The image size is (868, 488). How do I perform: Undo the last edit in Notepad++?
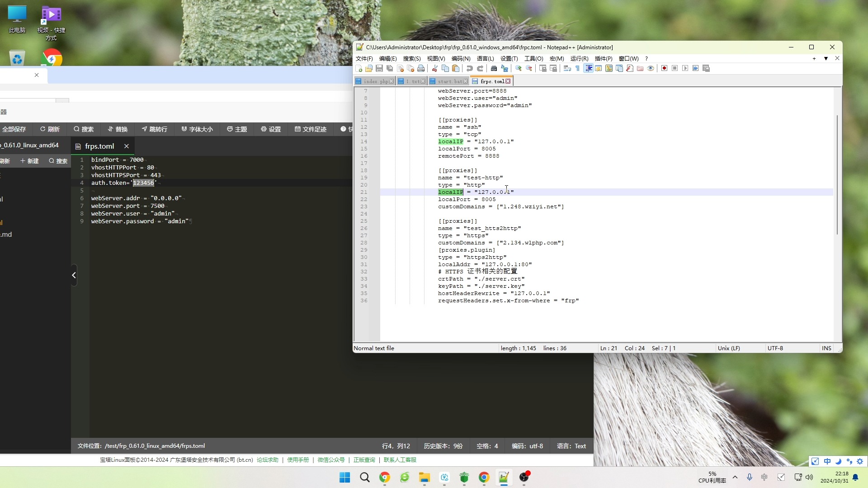click(470, 68)
